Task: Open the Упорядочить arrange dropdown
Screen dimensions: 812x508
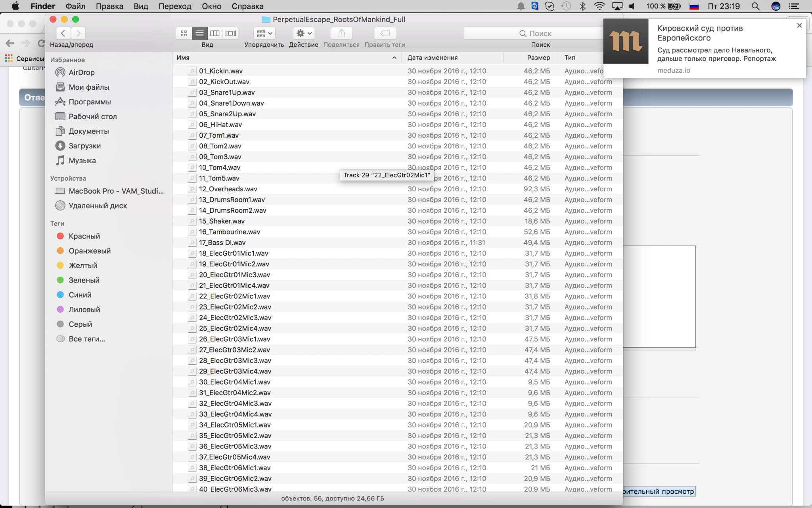Action: coord(264,33)
